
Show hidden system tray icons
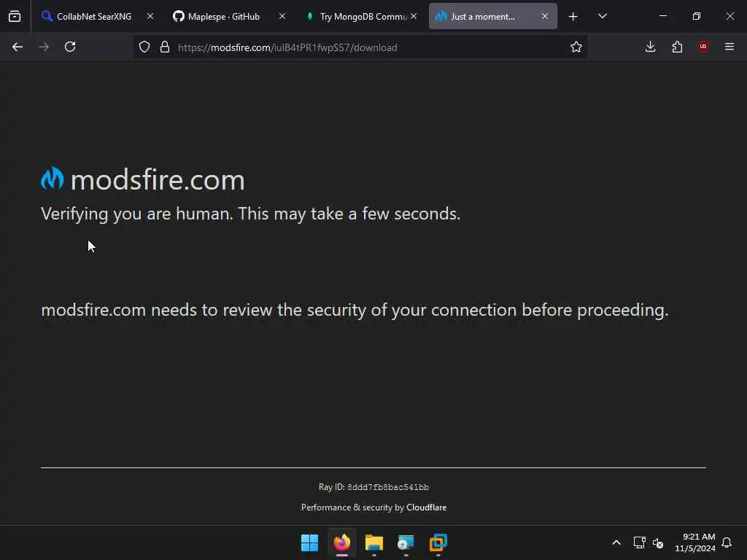coord(616,542)
